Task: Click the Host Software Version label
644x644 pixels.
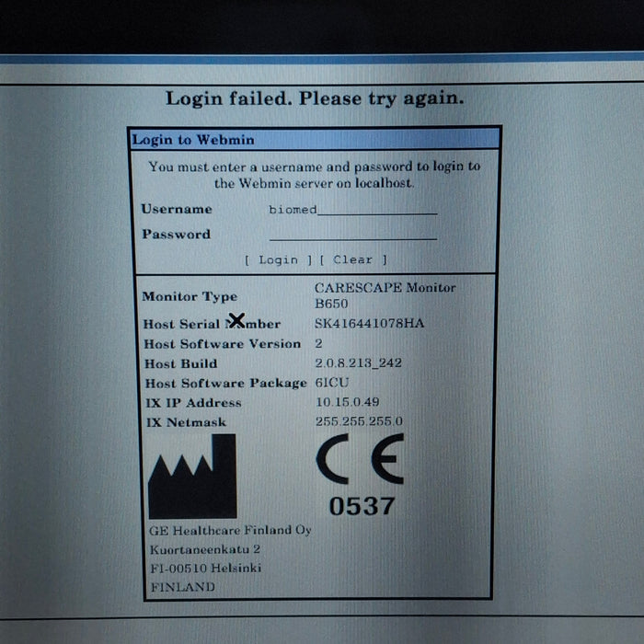Action: 222,344
